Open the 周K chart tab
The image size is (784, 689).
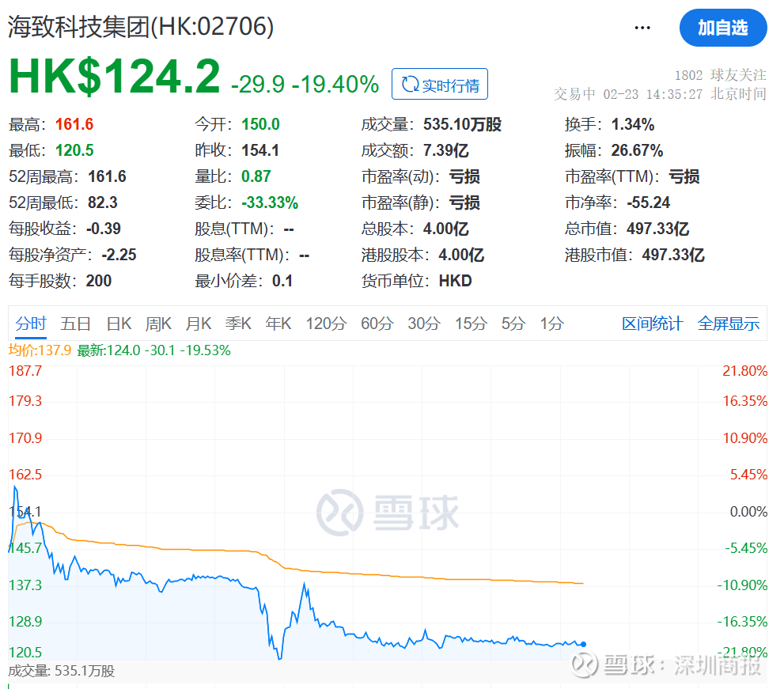coord(158,324)
